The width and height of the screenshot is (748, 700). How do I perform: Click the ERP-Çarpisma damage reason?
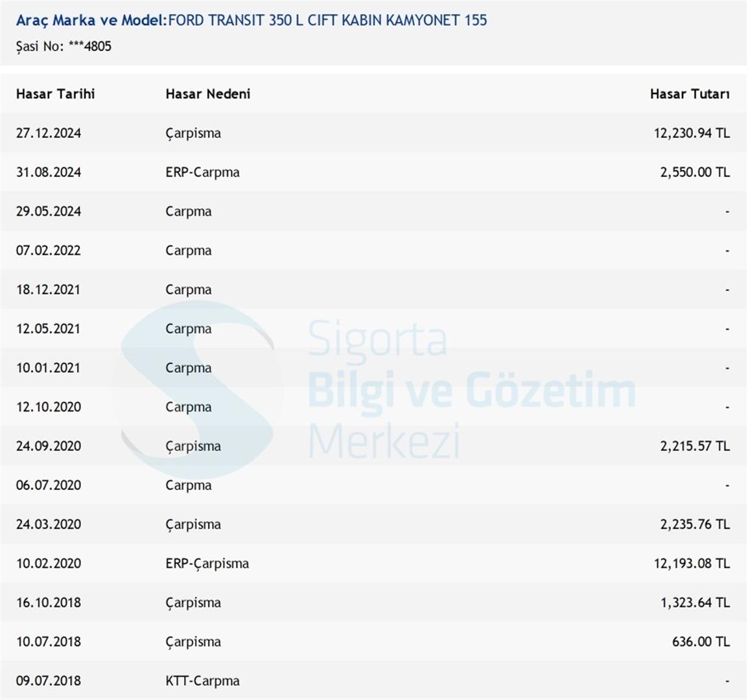[207, 563]
